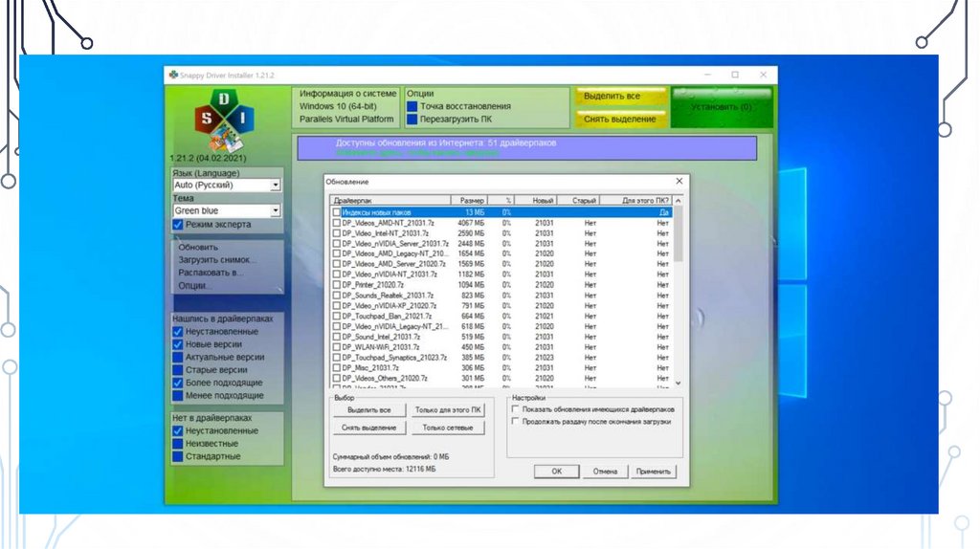Viewport: 980px width, 549px height.
Task: Select the DP_Videos_AMD_Server_21020.7z row name
Action: coord(393,264)
